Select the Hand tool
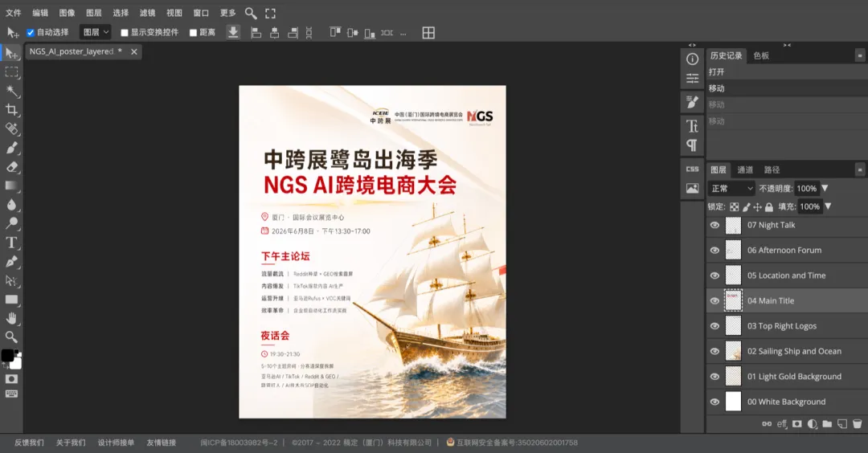This screenshot has height=453, width=868. 11,318
